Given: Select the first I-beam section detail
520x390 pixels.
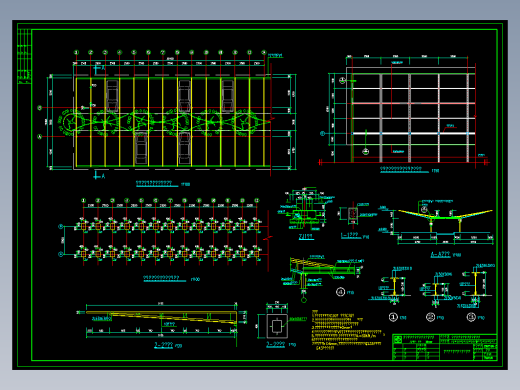Looking at the screenshot, I should tap(392, 286).
